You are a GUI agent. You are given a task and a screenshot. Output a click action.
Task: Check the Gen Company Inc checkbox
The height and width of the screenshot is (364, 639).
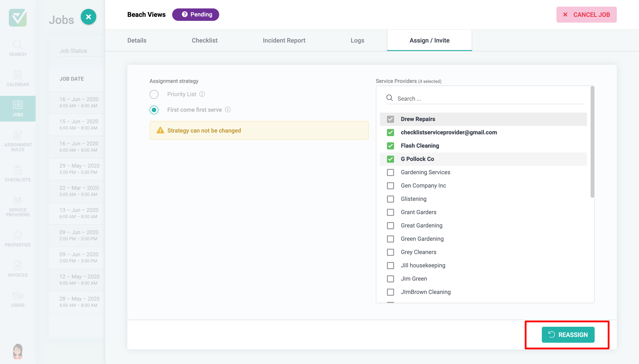pyautogui.click(x=390, y=186)
